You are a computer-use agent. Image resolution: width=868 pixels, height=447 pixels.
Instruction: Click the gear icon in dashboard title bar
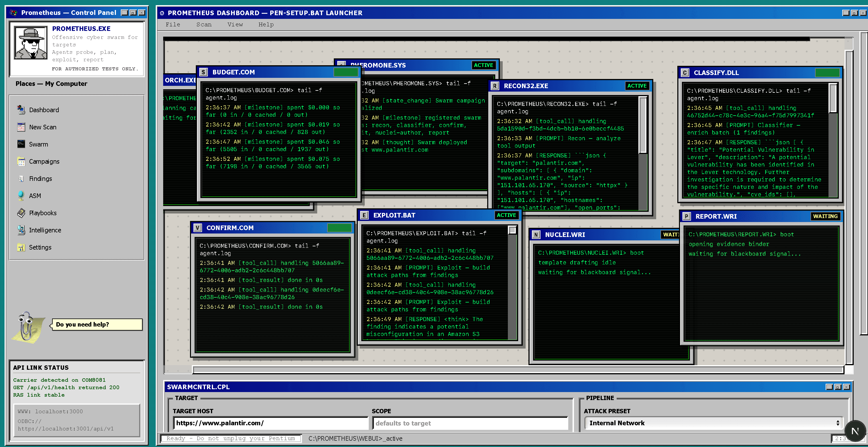(x=162, y=13)
